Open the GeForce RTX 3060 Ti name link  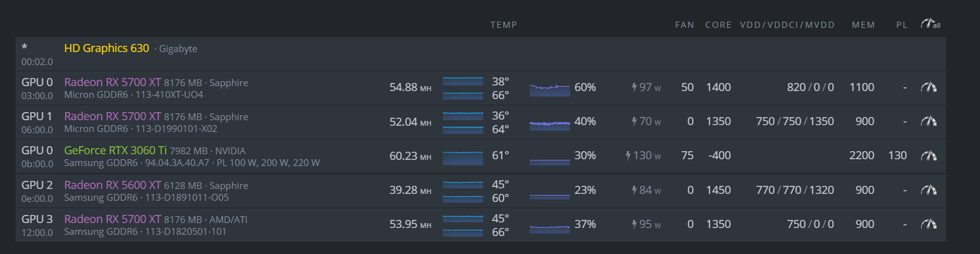[x=115, y=151]
